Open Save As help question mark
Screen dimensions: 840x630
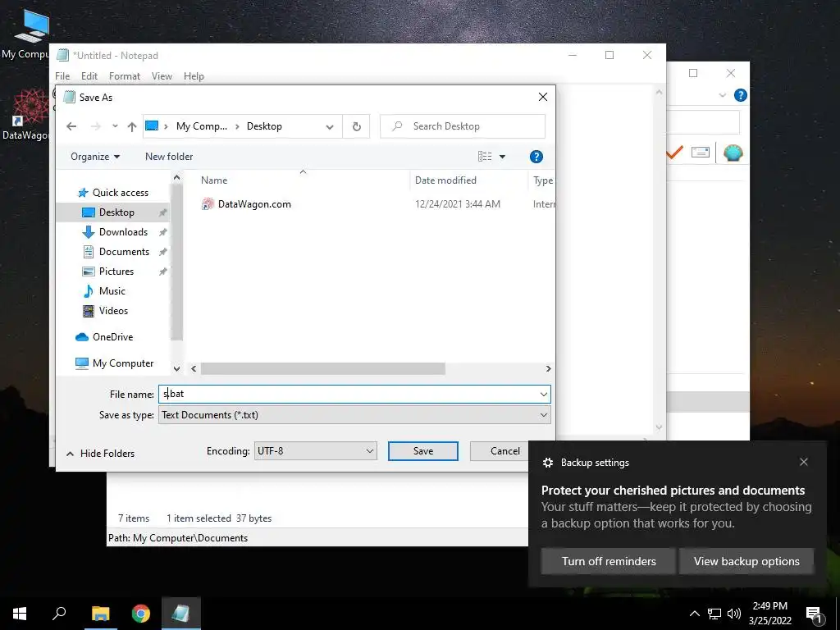tap(536, 157)
